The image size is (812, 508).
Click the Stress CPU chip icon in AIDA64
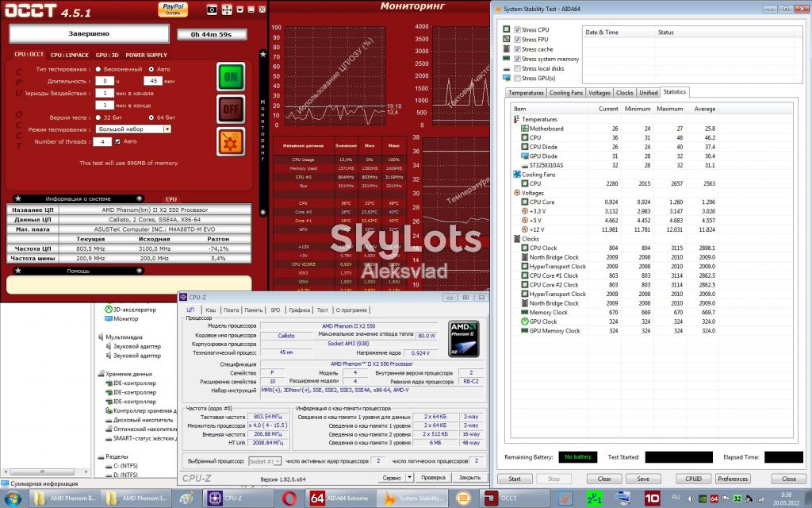(x=507, y=29)
